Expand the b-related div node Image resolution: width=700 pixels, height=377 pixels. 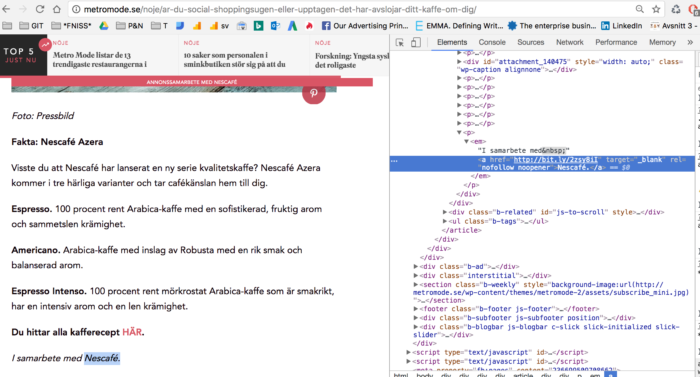coord(445,212)
